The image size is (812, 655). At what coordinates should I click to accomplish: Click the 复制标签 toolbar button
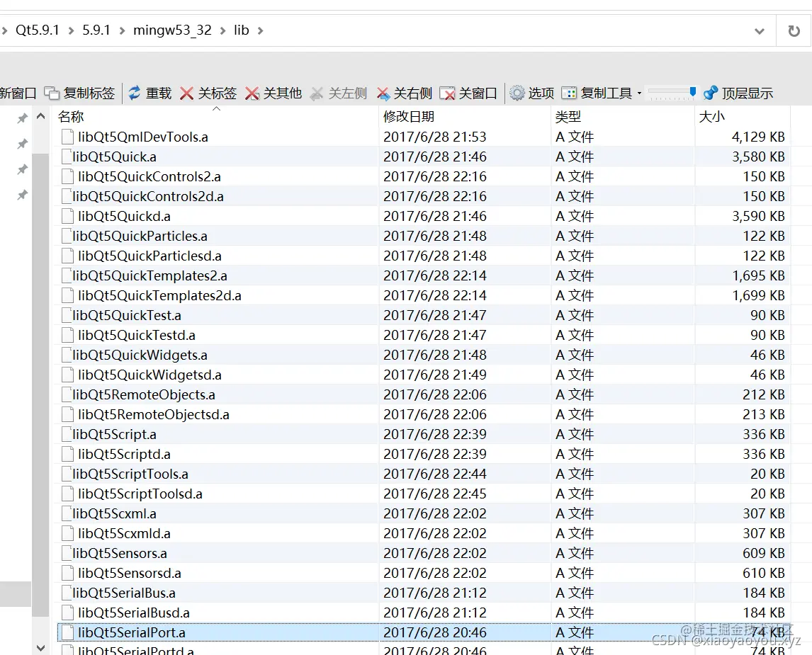tap(80, 93)
